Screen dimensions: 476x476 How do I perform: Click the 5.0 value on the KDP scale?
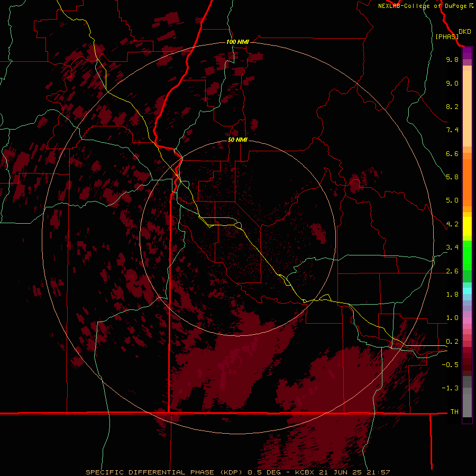[452, 200]
